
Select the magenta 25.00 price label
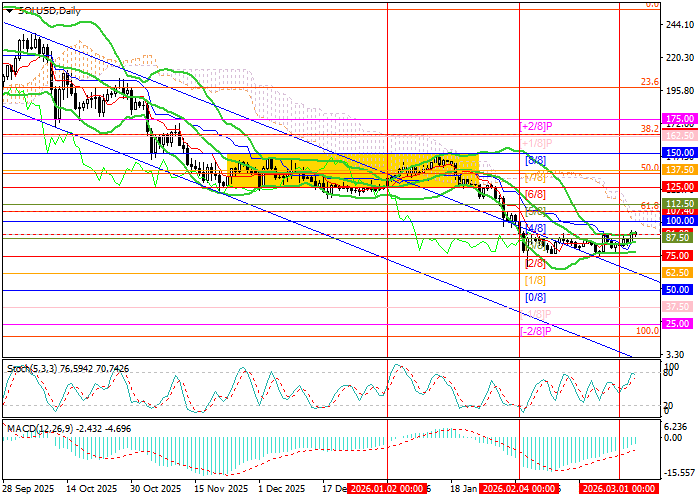(x=677, y=323)
